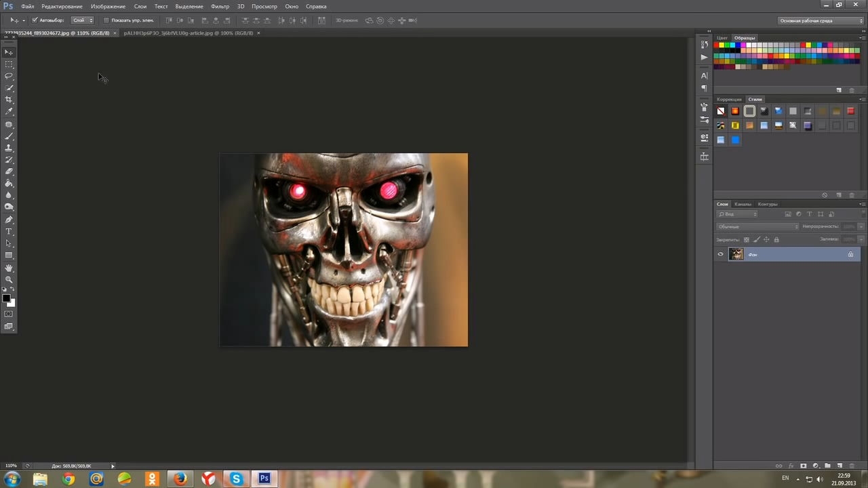This screenshot has height=488, width=868.
Task: Select the Pen tool
Action: tap(9, 220)
